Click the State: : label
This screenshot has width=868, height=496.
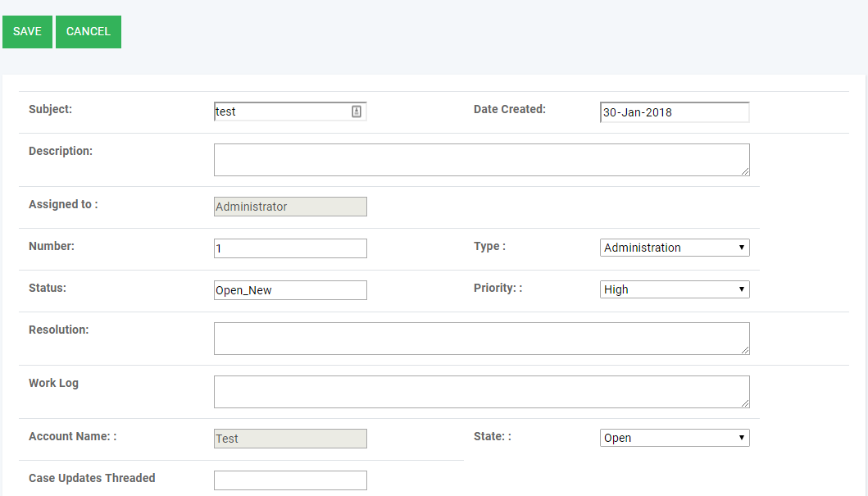[x=492, y=436]
